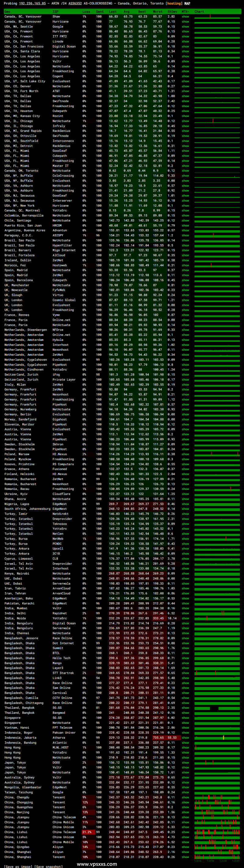Click the Save as image link
244x868 pixels.
[18, 866]
